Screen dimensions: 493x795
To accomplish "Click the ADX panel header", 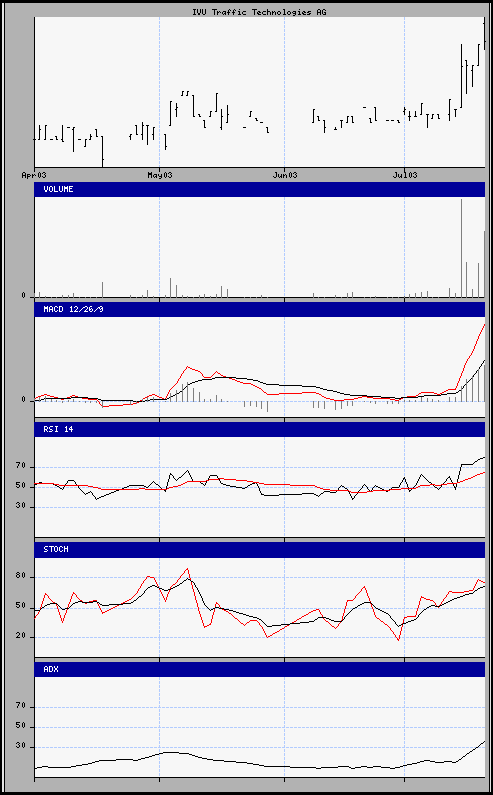I will click(x=260, y=669).
